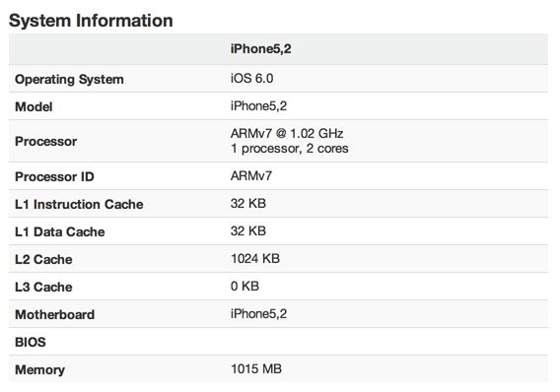The width and height of the screenshot is (560, 392).
Task: Select the ARMv7 Processor ID value
Action: click(251, 176)
